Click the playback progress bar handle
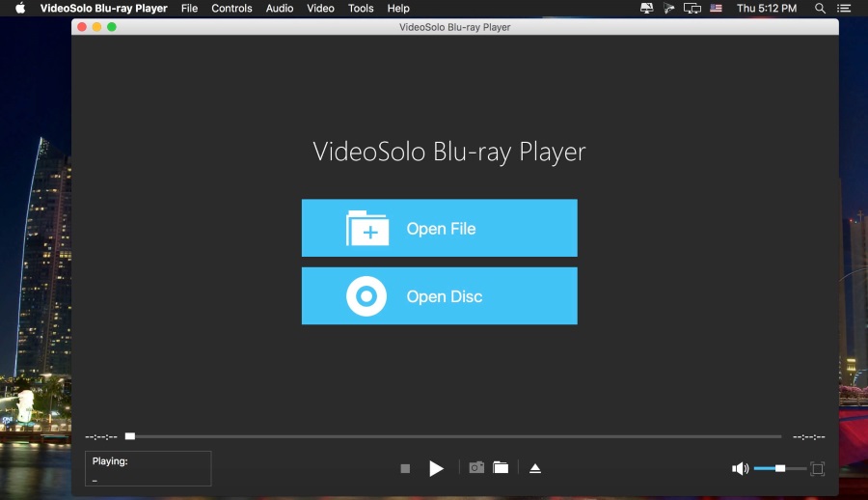868x500 pixels. pyautogui.click(x=130, y=436)
